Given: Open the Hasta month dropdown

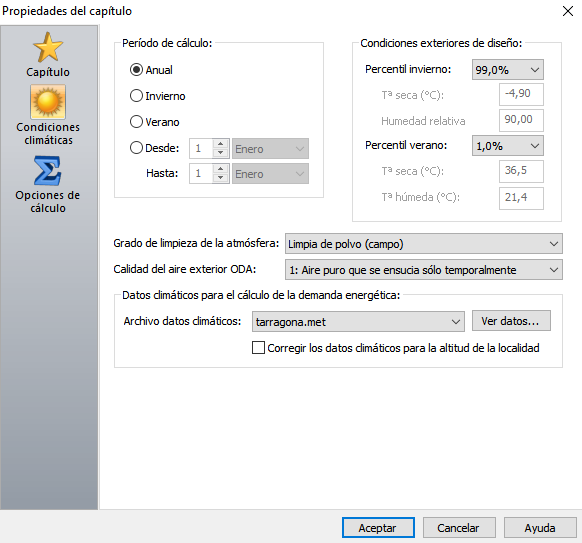Looking at the screenshot, I should [270, 174].
